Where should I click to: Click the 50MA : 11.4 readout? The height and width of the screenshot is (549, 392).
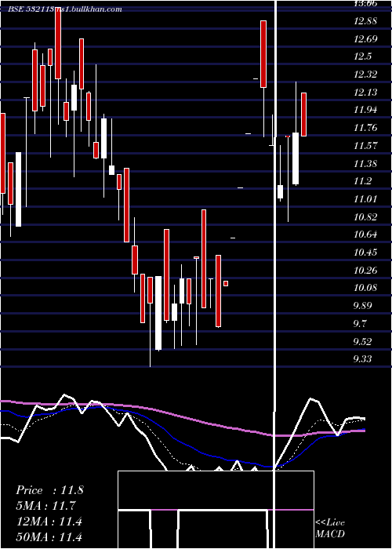(x=49, y=536)
